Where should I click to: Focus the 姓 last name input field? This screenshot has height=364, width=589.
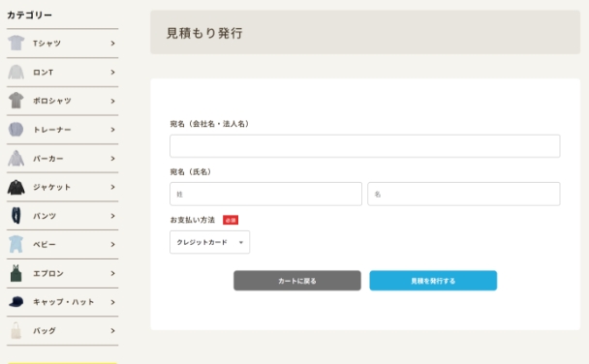(x=265, y=194)
